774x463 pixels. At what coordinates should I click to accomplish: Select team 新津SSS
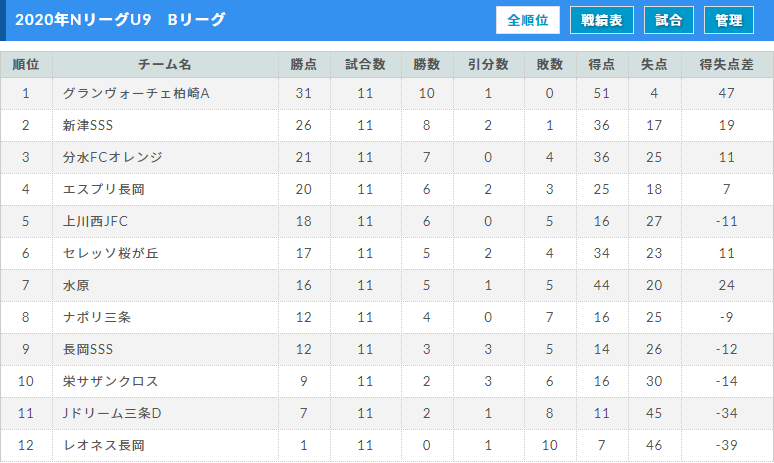coord(88,125)
